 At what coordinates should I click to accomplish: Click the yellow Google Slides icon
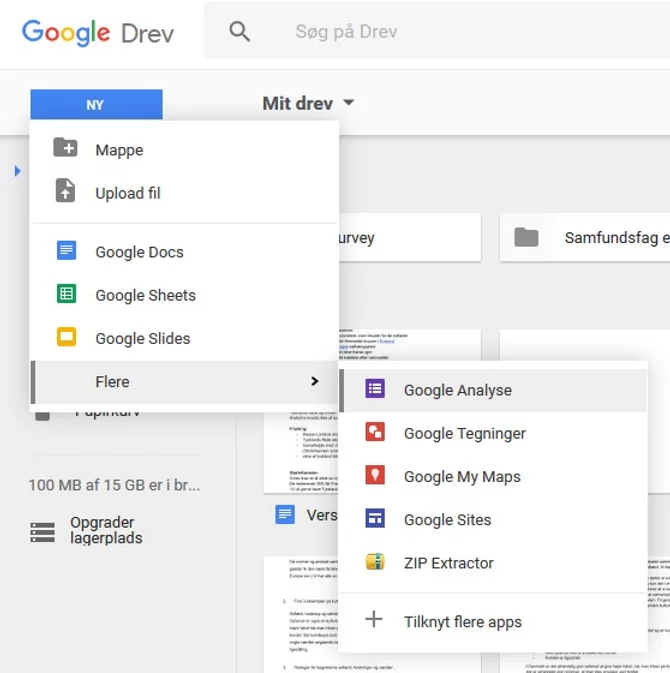click(x=67, y=337)
